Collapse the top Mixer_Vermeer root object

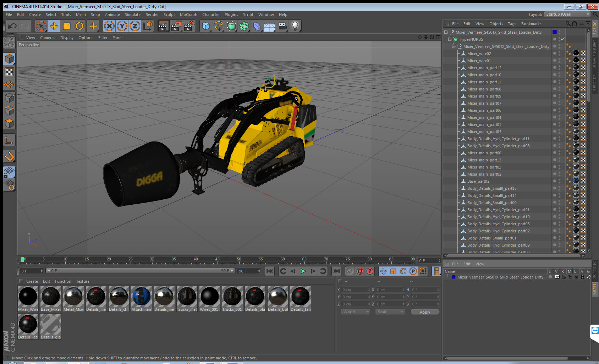(446, 32)
